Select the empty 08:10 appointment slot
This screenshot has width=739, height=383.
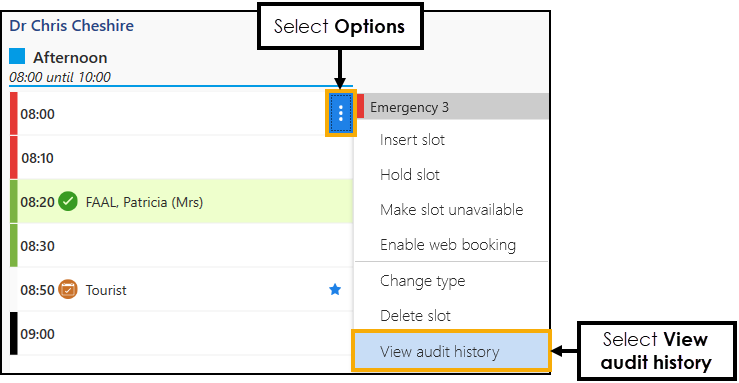(181, 158)
